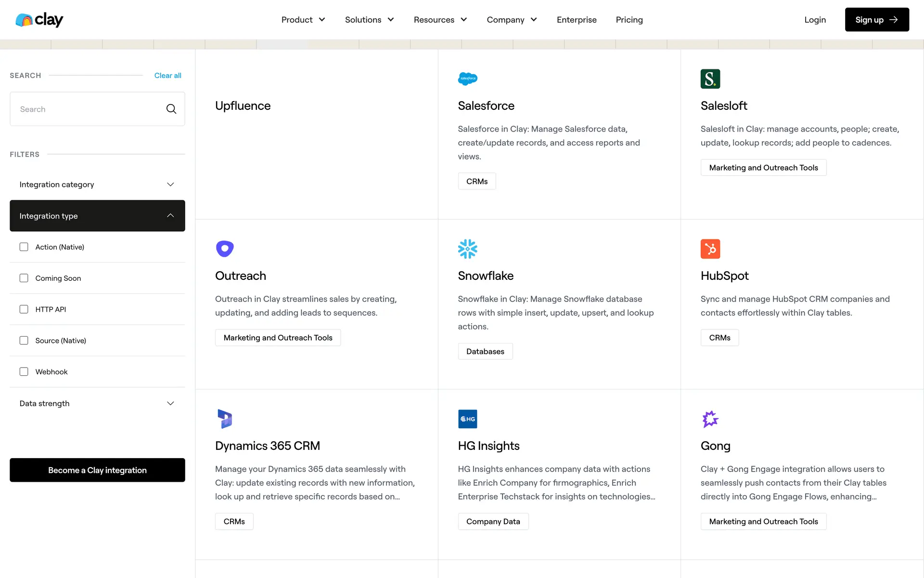Click the Clear all link
Screen dimensions: 924x578
click(x=167, y=76)
